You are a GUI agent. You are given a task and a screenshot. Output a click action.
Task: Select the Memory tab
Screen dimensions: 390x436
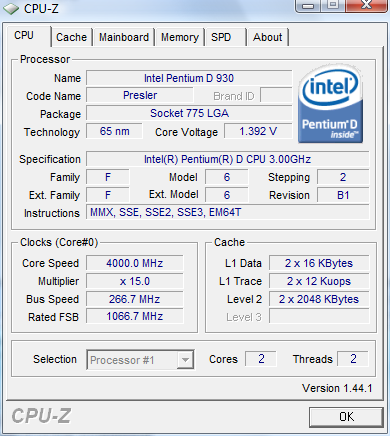pos(180,37)
